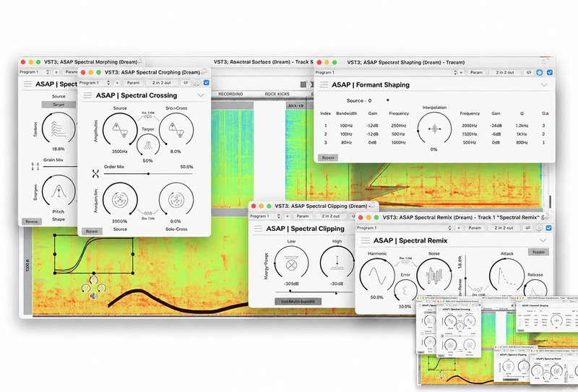This screenshot has width=578, height=392.
Task: Click the small center knob showing 50%
Action: coord(148,144)
